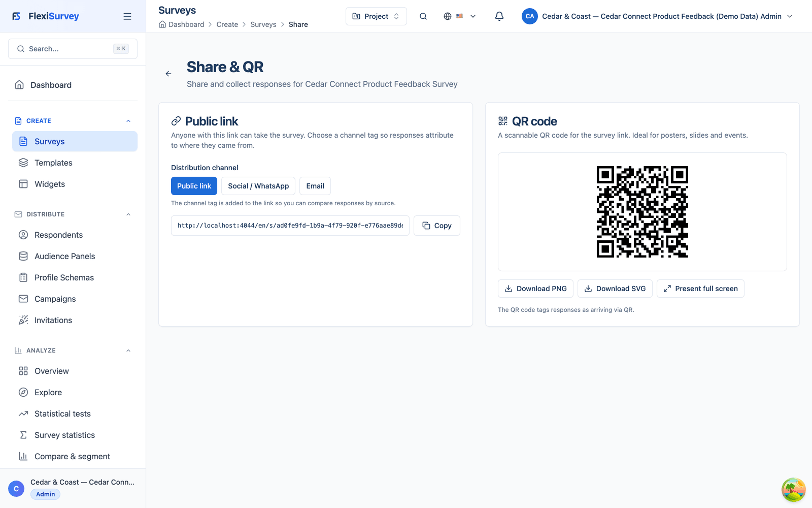Collapse the ANALYZE sidebar section
812x508 pixels.
[x=128, y=351]
